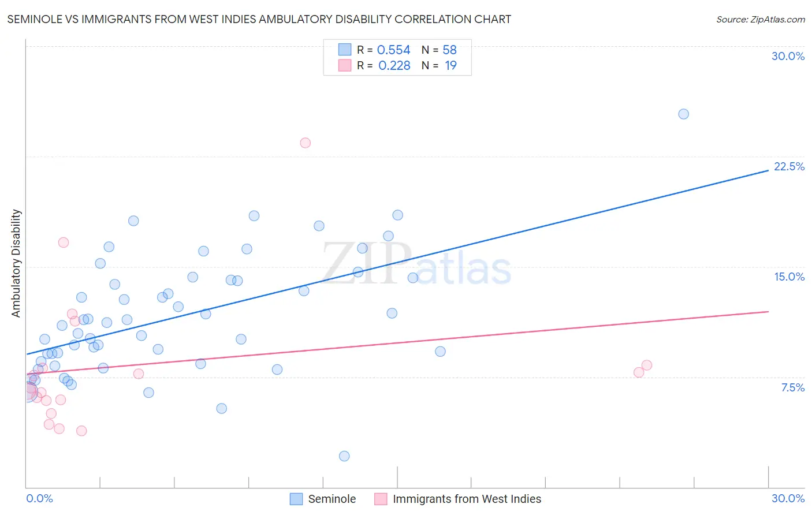The height and width of the screenshot is (515, 812).
Task: Click the pink outlier point above 22.5%
Action: coord(306,143)
